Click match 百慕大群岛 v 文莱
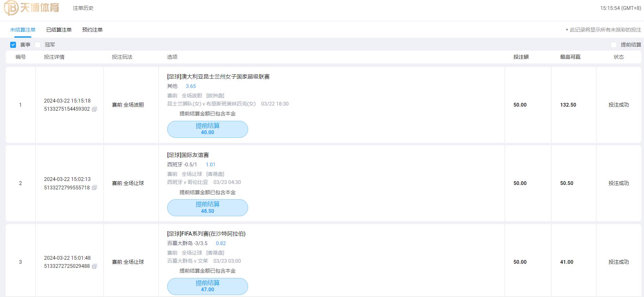 [x=188, y=261]
